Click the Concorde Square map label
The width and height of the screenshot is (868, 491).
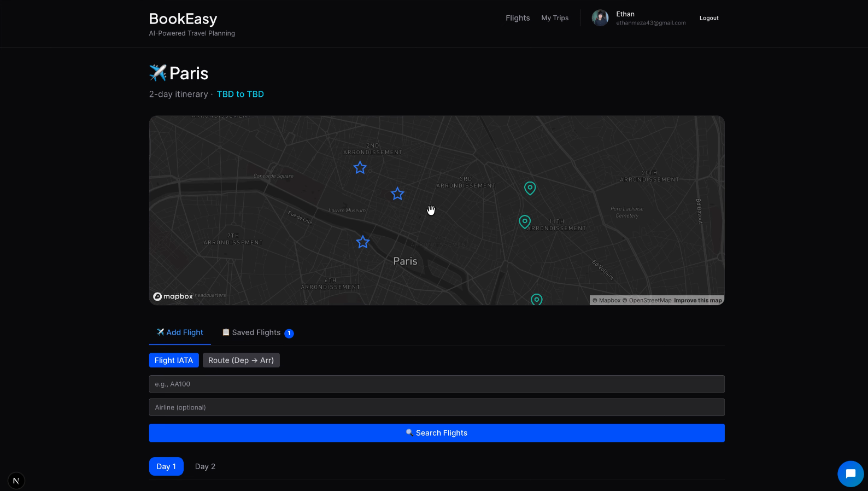(273, 176)
